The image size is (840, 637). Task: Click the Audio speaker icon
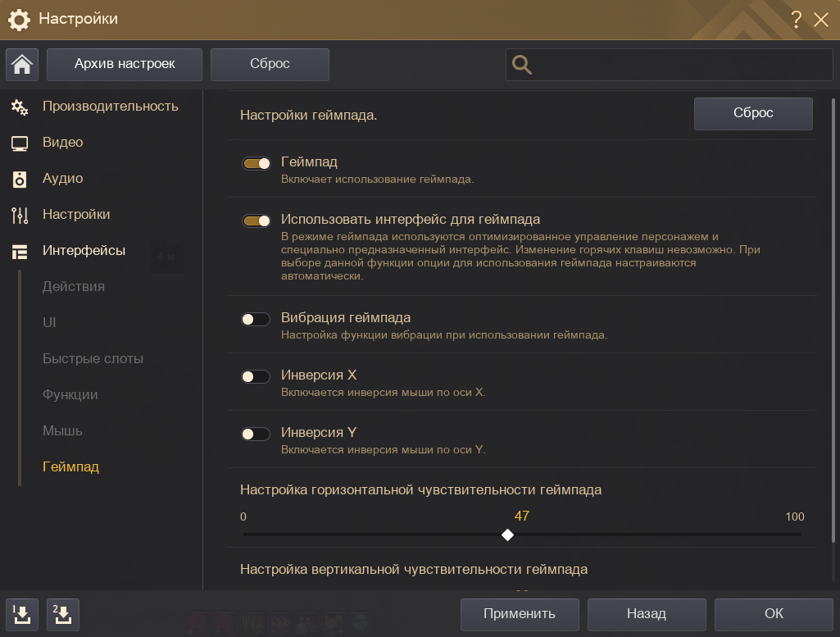click(x=20, y=180)
